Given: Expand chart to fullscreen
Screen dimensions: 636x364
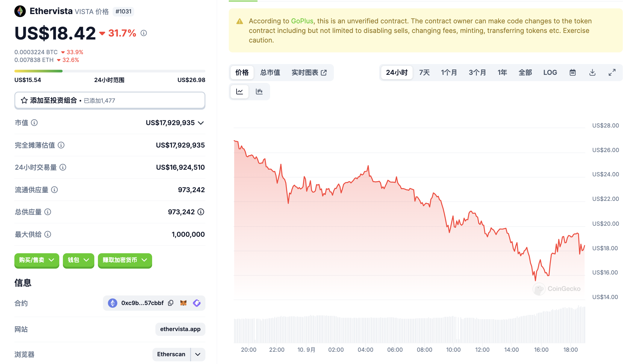Looking at the screenshot, I should click(612, 72).
